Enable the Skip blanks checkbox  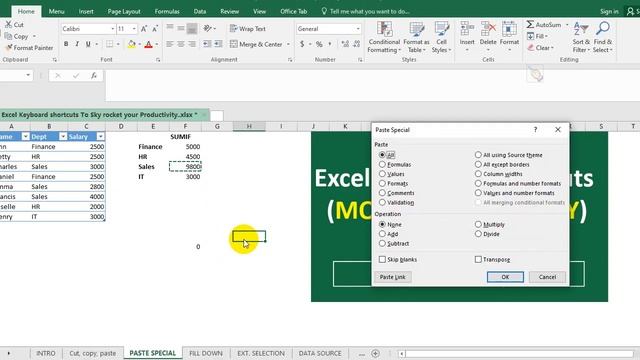[x=382, y=260]
